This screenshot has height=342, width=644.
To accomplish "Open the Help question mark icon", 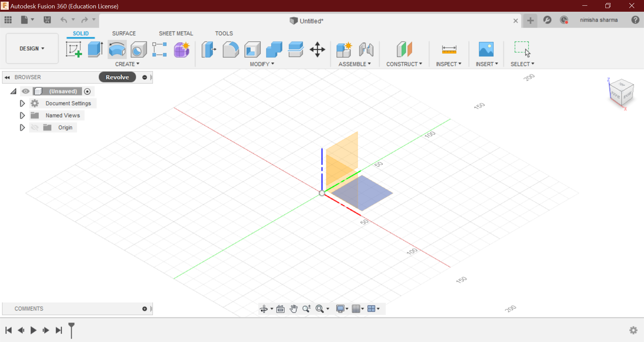I will point(635,20).
